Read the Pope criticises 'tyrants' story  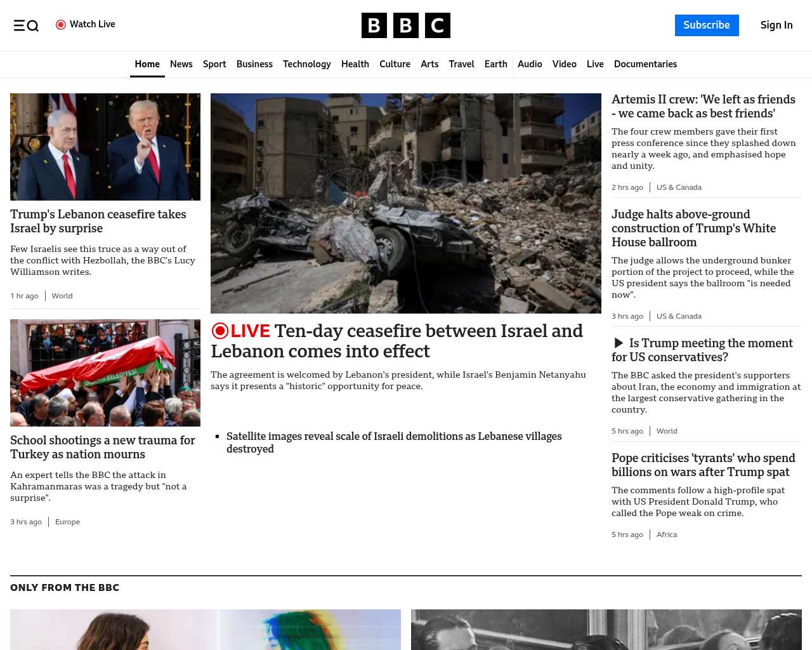pos(704,465)
